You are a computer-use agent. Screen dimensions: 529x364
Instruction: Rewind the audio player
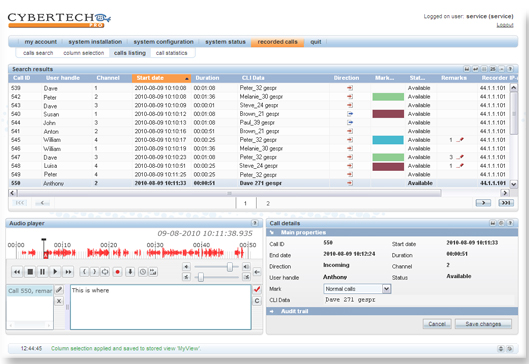click(x=17, y=272)
